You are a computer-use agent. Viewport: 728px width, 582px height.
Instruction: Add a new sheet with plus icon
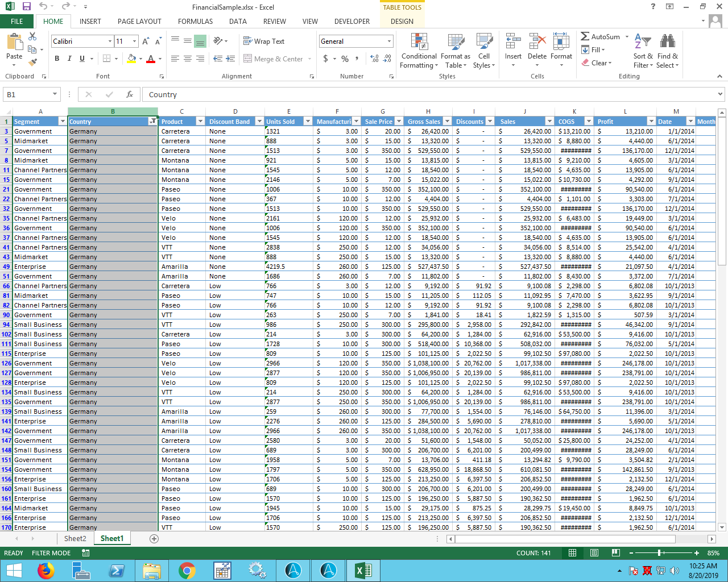(x=154, y=539)
